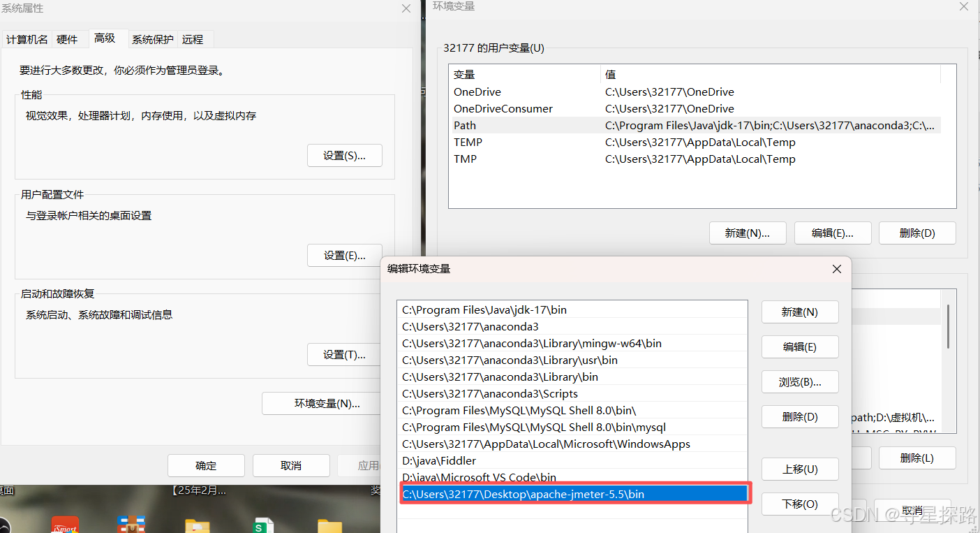The width and height of the screenshot is (980, 533).
Task: Select the Microsoft VS Code\bin entry
Action: click(x=572, y=478)
